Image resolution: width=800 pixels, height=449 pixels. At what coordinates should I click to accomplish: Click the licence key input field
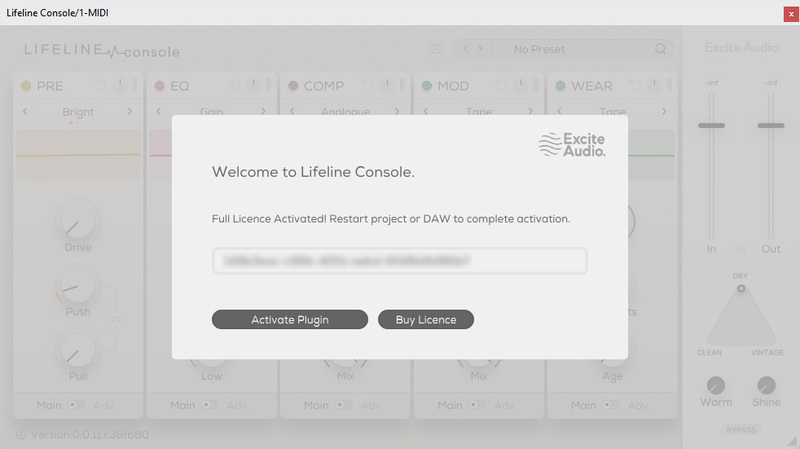(399, 261)
